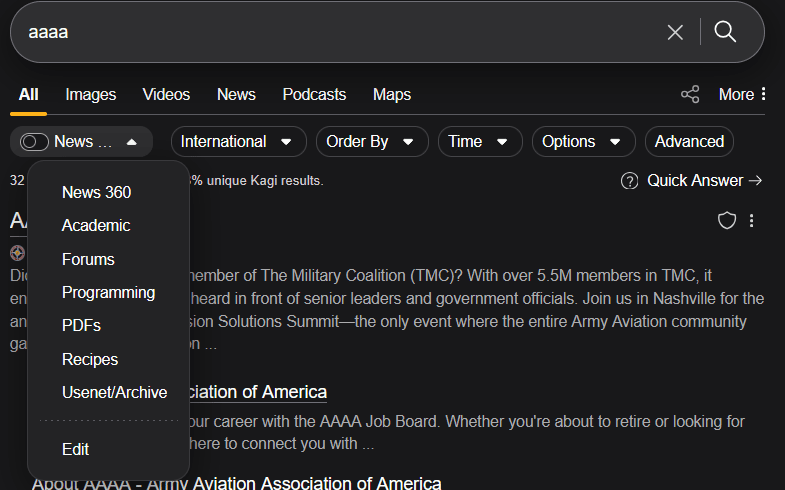Screen dimensions: 785x490
Task: Collapse the News lens dropdown arrow
Action: (x=131, y=142)
